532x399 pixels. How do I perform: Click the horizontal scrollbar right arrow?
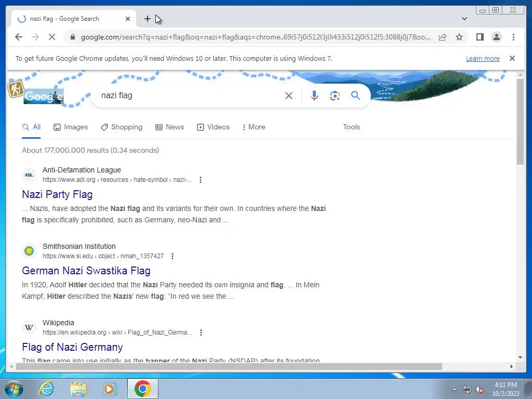click(x=512, y=366)
